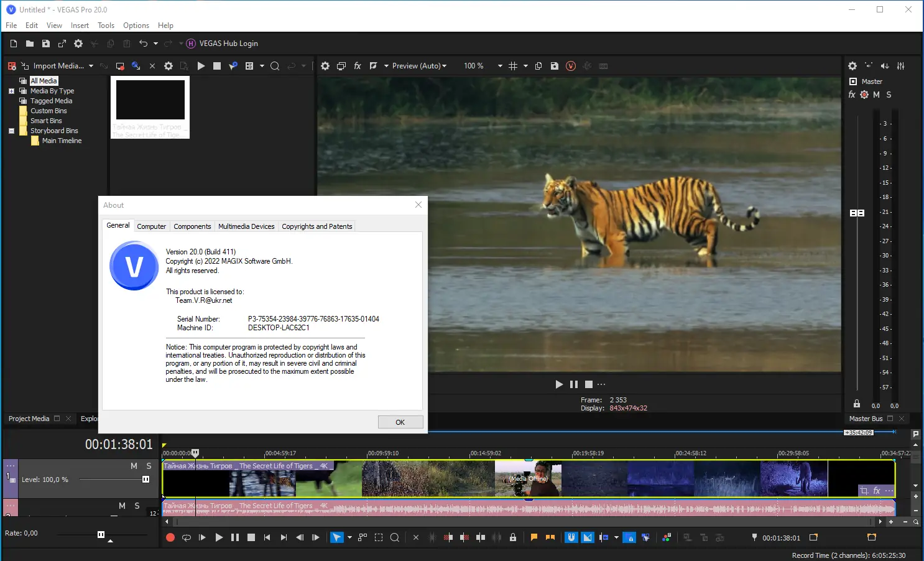
Task: Click Save Snapshot to File icon
Action: [x=555, y=66]
